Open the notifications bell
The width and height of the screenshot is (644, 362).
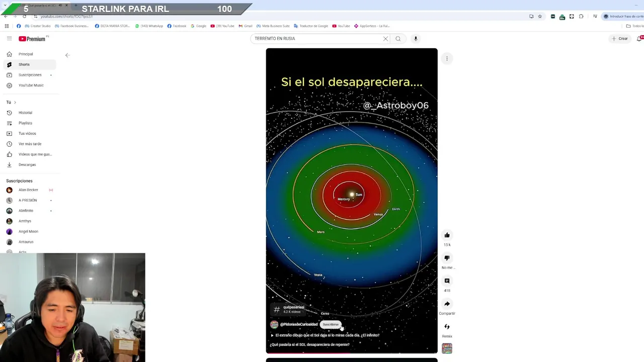pyautogui.click(x=639, y=39)
